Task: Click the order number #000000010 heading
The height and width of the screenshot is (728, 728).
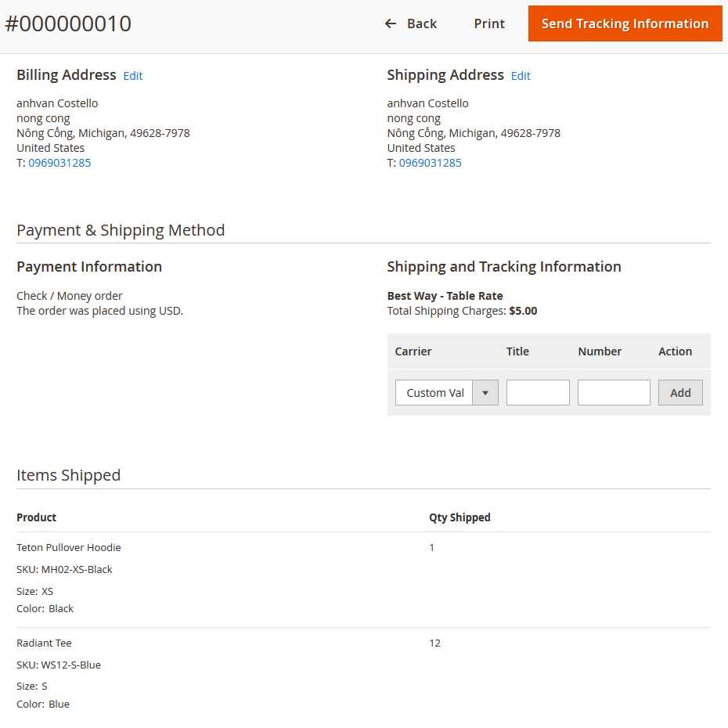Action: point(68,23)
